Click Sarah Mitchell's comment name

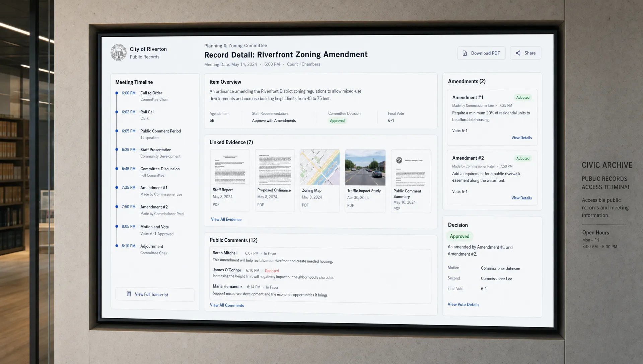coord(225,253)
